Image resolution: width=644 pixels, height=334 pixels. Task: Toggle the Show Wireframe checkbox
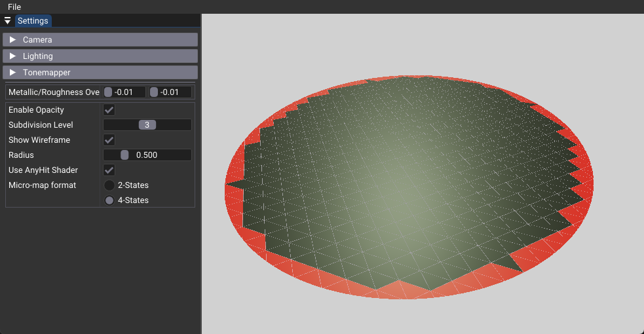[109, 140]
